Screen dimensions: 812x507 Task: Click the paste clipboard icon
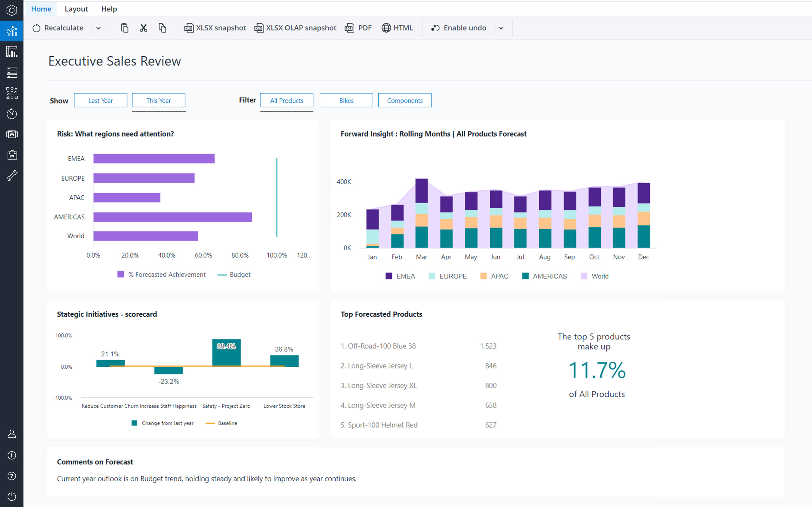point(124,28)
